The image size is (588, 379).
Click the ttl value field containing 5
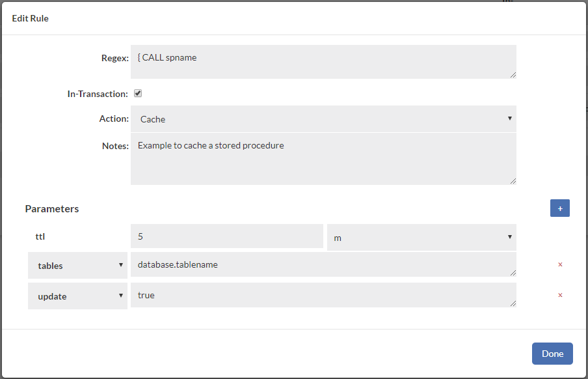coord(226,236)
